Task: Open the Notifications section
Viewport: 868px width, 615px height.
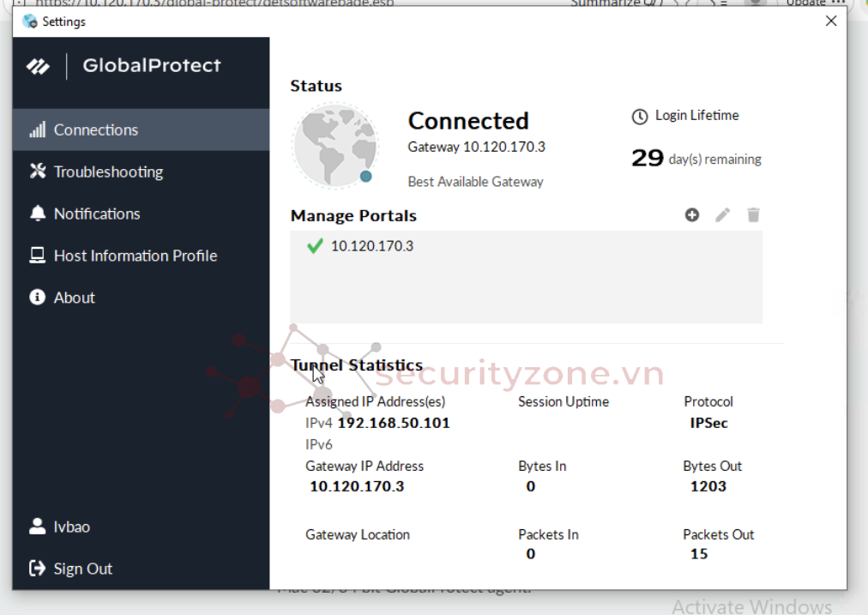Action: (97, 214)
